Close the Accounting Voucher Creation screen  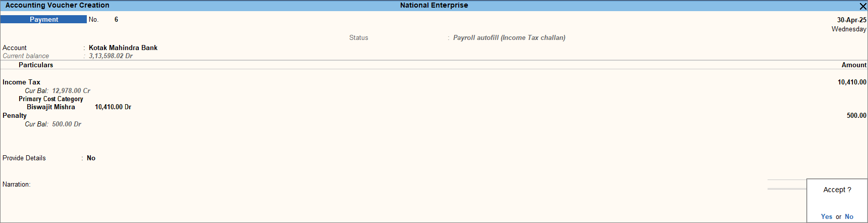(x=862, y=6)
